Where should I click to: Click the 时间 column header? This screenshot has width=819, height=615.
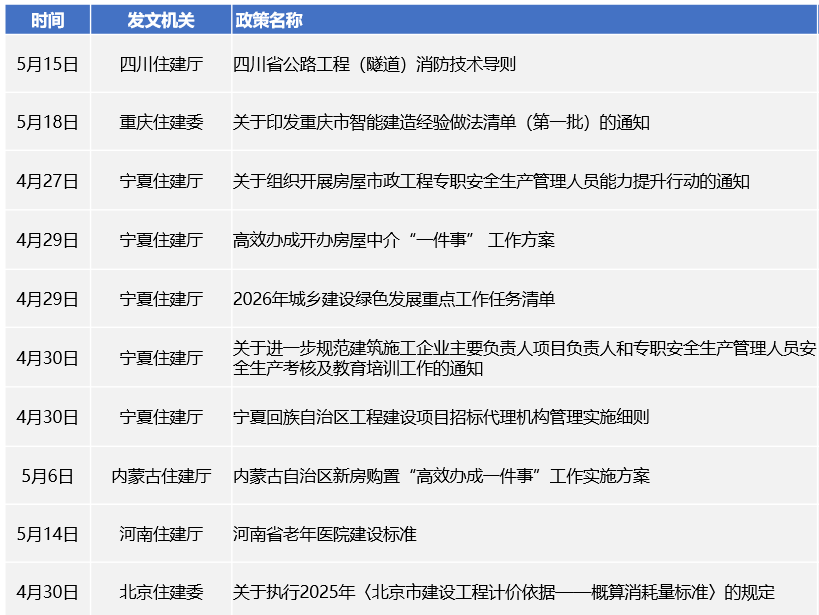point(48,20)
